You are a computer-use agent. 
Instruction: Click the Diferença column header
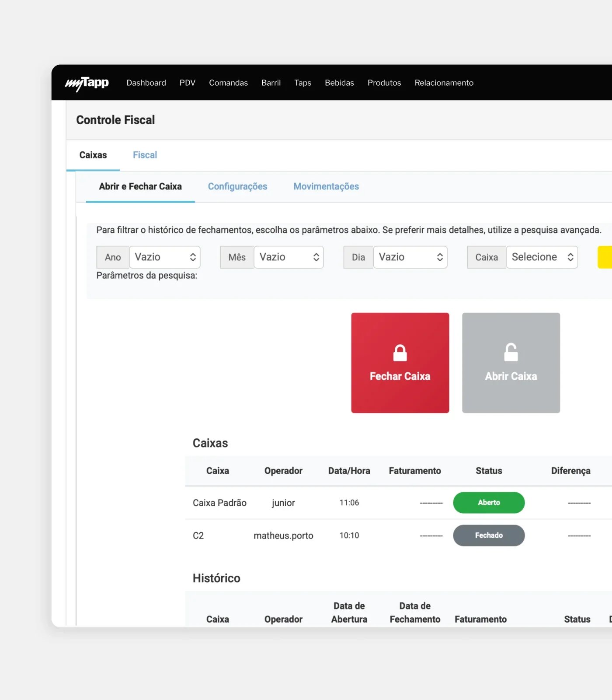coord(570,471)
